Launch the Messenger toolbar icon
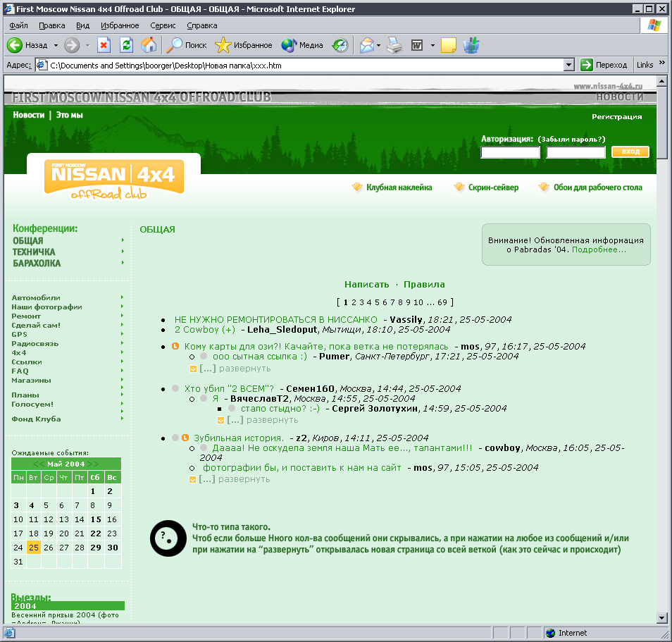Screen dimensions: 672x642 [x=471, y=45]
